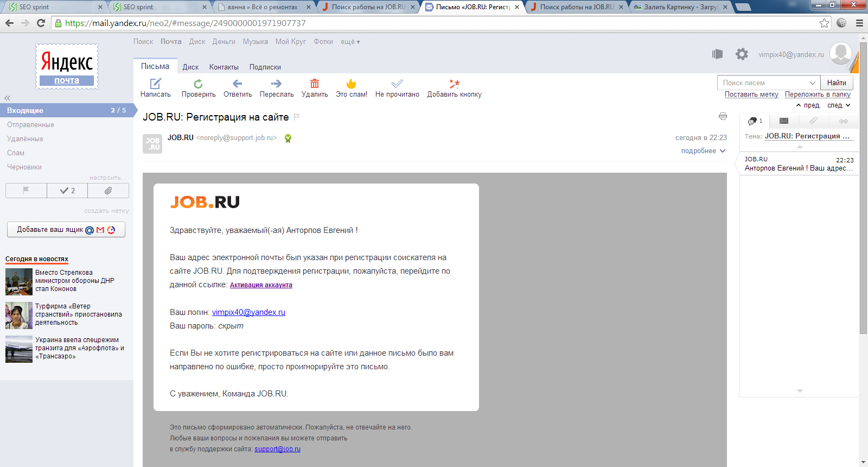Collapse the thread panel with the up arrow

[x=800, y=147]
